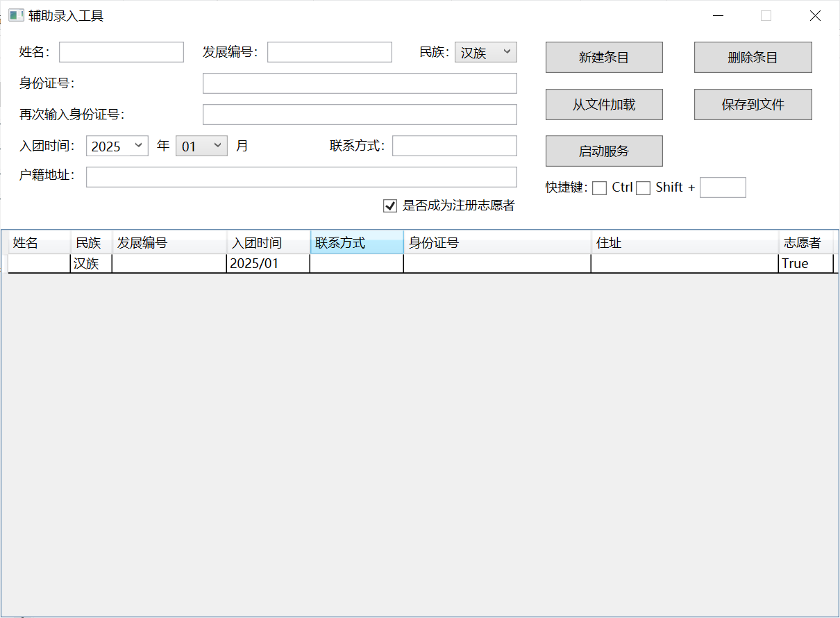Click the 户籍地址 input field

[x=301, y=177]
